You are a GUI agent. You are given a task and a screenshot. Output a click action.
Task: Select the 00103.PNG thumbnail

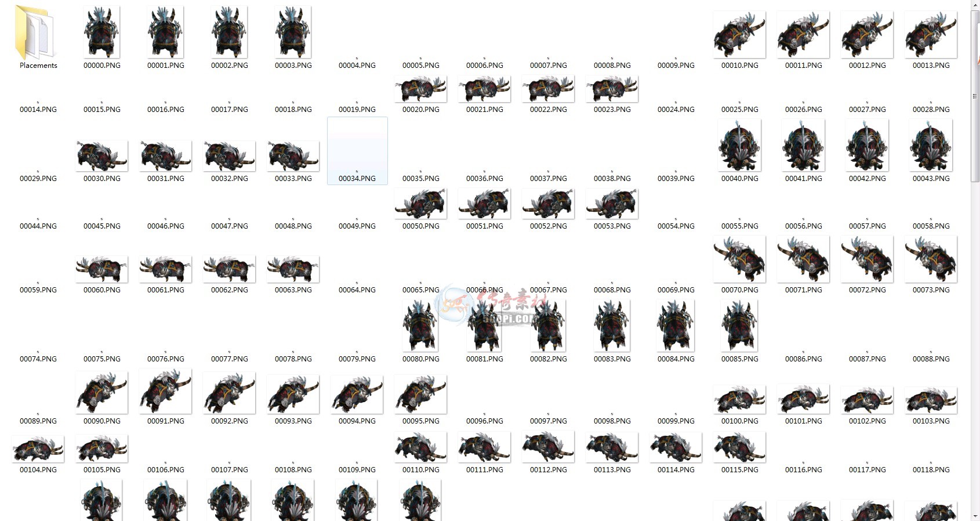click(931, 400)
